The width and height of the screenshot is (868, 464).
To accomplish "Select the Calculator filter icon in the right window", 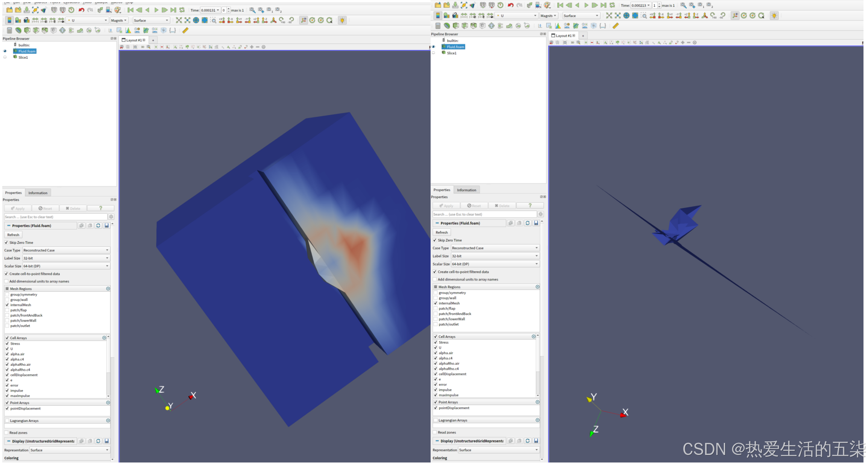I will pyautogui.click(x=438, y=26).
